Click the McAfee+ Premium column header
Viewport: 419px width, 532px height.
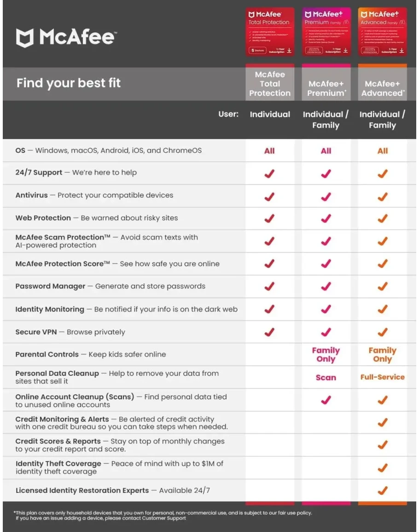click(326, 88)
